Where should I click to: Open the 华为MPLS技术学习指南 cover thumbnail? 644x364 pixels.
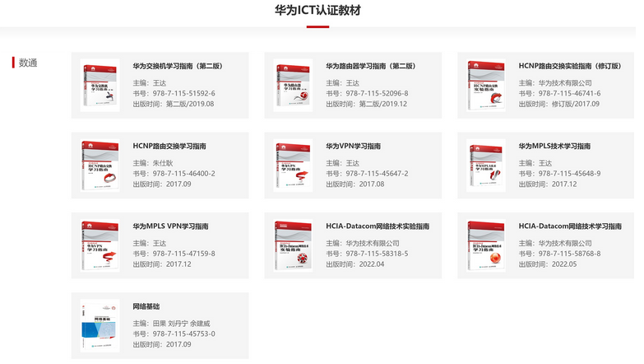pyautogui.click(x=486, y=166)
